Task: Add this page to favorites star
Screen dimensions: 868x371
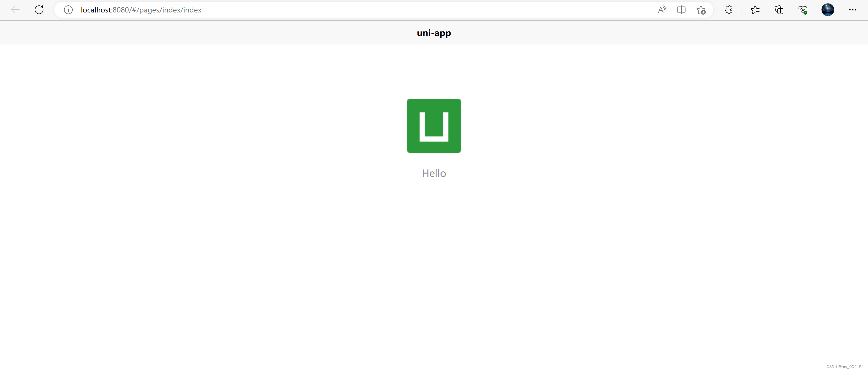Action: click(x=701, y=10)
